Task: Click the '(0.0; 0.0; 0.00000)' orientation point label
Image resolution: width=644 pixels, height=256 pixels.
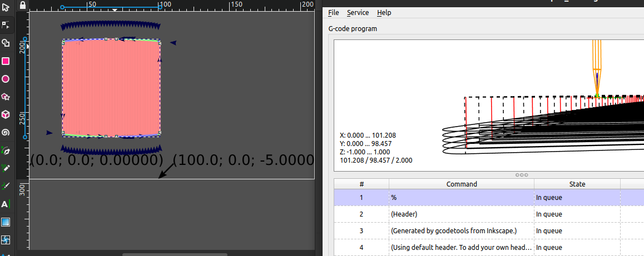Action: [x=97, y=160]
